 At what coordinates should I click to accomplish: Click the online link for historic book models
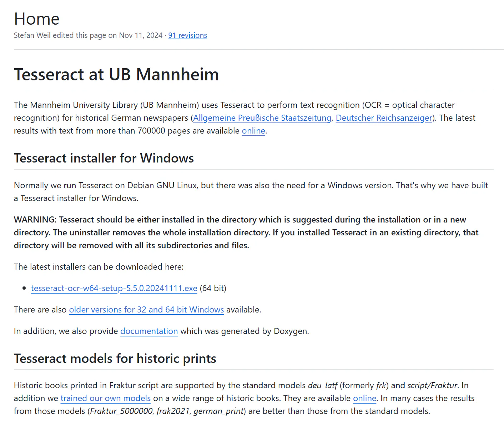(x=364, y=398)
